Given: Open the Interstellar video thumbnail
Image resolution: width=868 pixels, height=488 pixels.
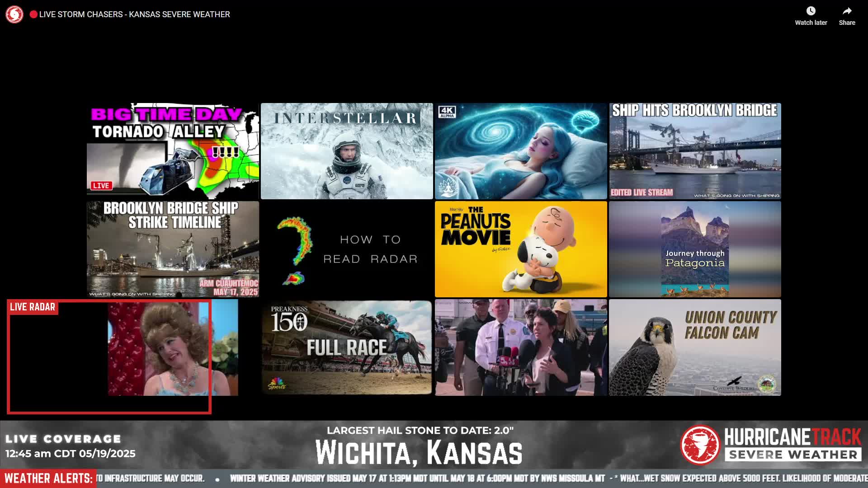Looking at the screenshot, I should (x=347, y=151).
